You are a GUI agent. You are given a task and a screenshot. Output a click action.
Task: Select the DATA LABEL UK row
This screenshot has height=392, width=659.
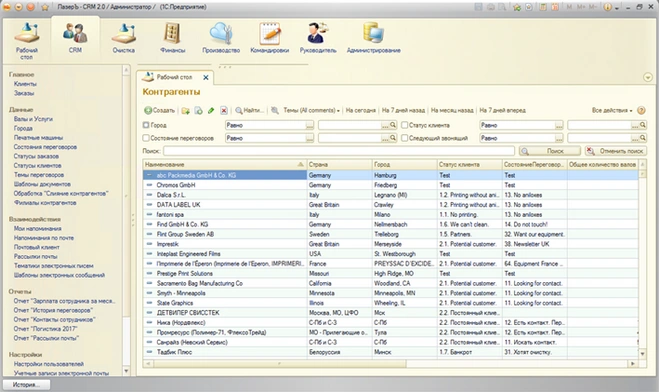click(390, 205)
